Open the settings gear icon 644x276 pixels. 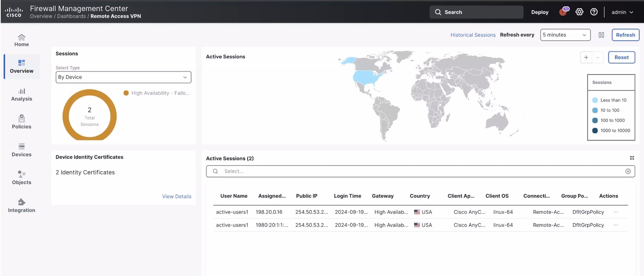[579, 12]
